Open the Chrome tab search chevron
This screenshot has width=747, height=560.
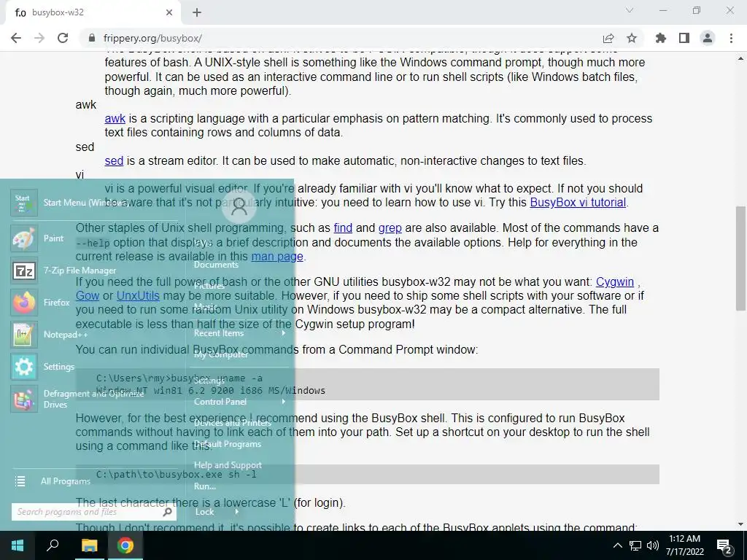pyautogui.click(x=630, y=10)
